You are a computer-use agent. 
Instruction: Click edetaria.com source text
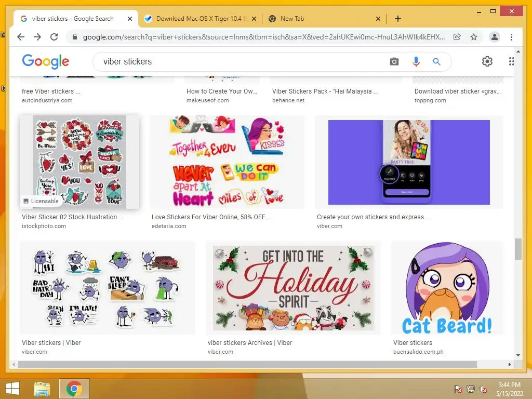tap(169, 227)
